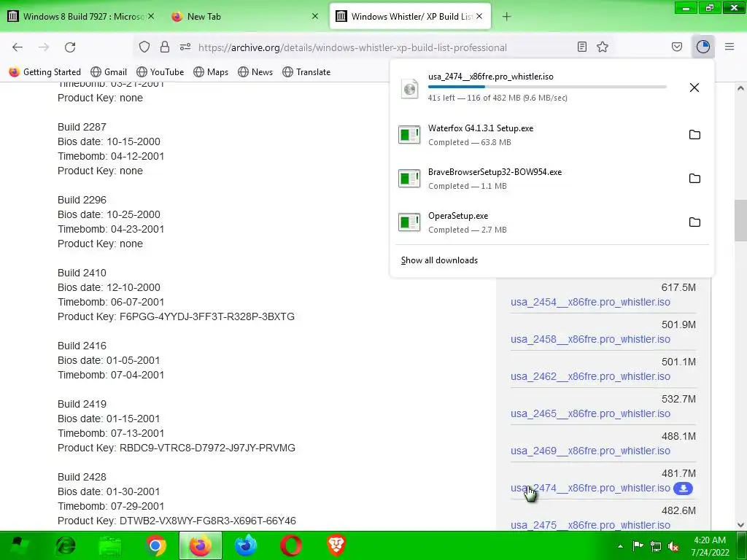Close the Windows Whistler/XP Build List tab

point(479,17)
